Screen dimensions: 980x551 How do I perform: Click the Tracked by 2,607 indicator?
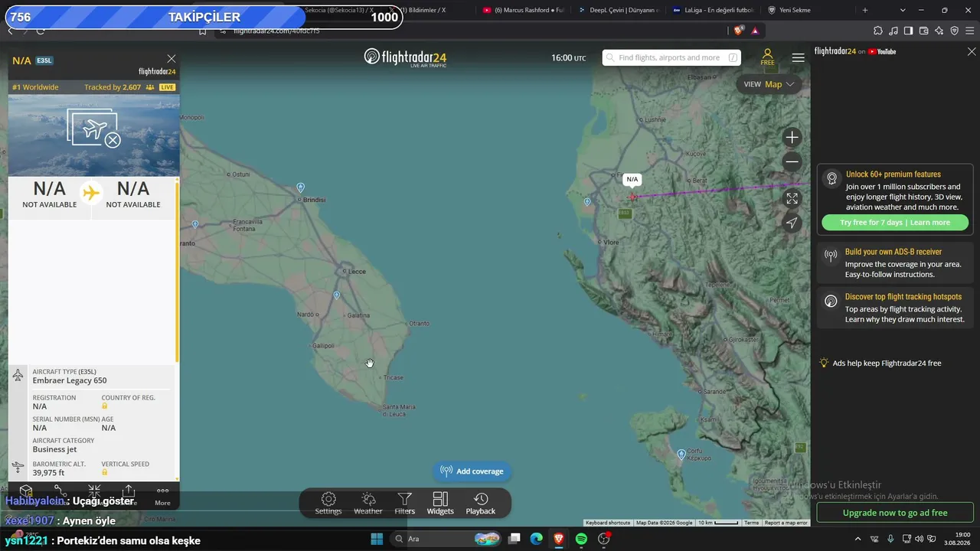119,87
